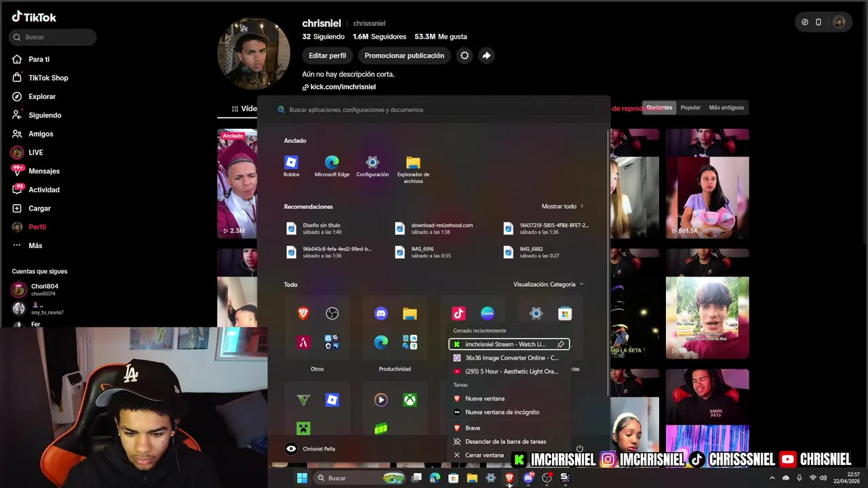Open Media Player icon in Todo grid
This screenshot has height=488, width=868.
381,400
